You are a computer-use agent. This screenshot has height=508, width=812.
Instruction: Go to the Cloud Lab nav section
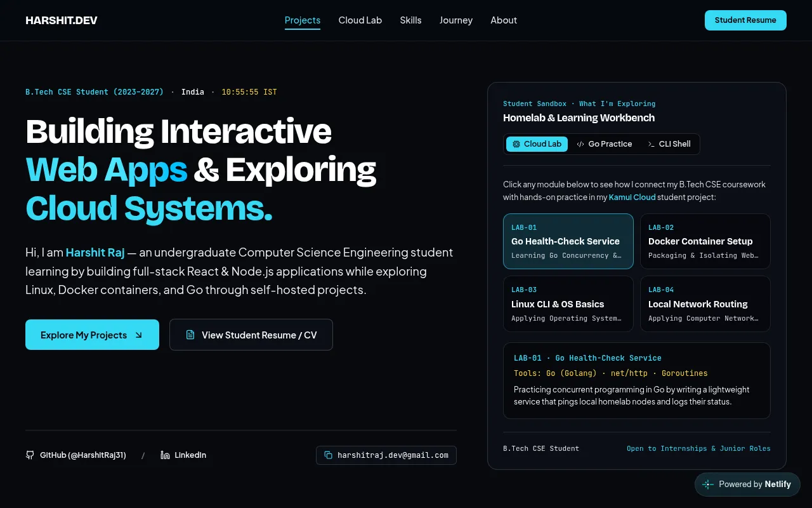click(x=360, y=20)
